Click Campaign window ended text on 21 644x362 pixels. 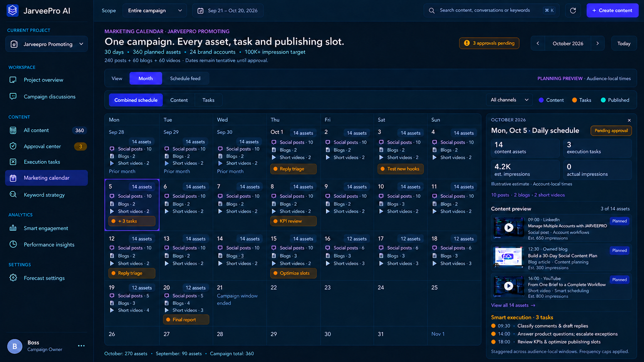(237, 299)
